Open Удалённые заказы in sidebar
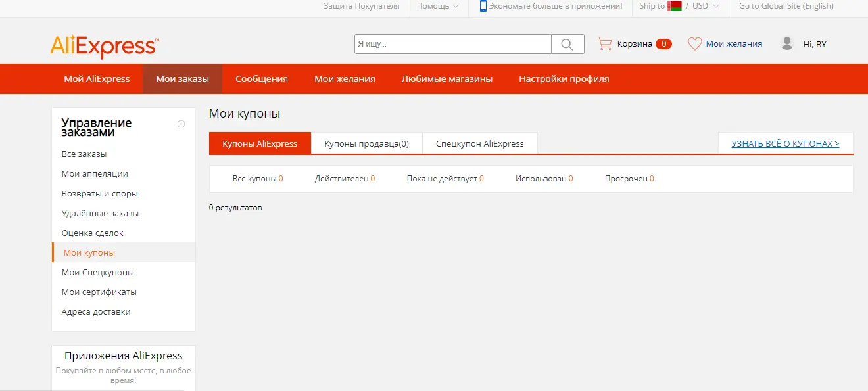Screen dimensions: 868x391 (x=100, y=214)
